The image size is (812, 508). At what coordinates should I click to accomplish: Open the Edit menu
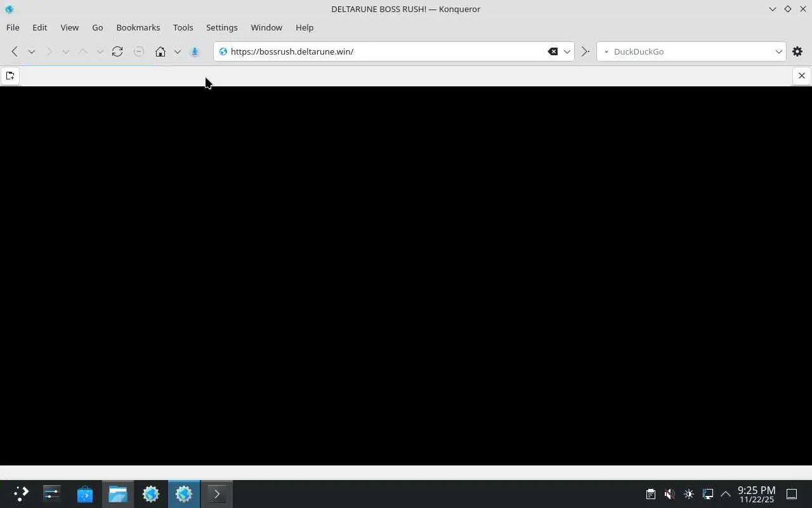pos(39,27)
